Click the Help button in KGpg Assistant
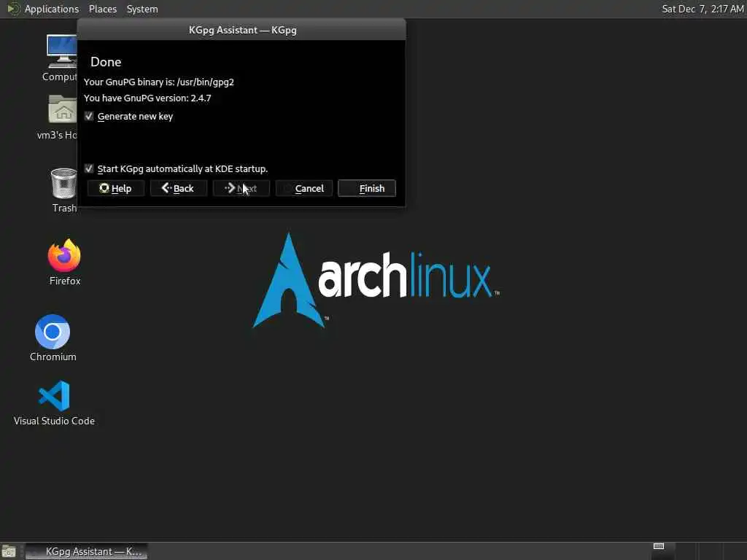This screenshot has width=747, height=560. pyautogui.click(x=115, y=188)
